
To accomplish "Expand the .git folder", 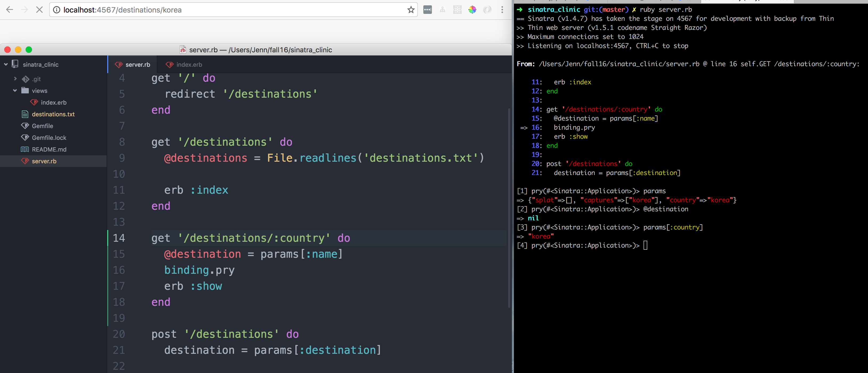I will click(15, 79).
